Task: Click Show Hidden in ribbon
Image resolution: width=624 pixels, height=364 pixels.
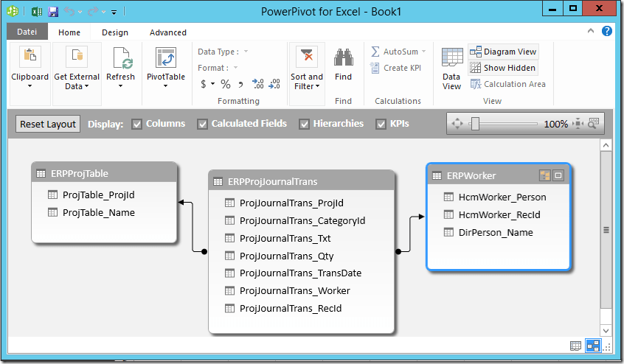Action: [x=504, y=68]
